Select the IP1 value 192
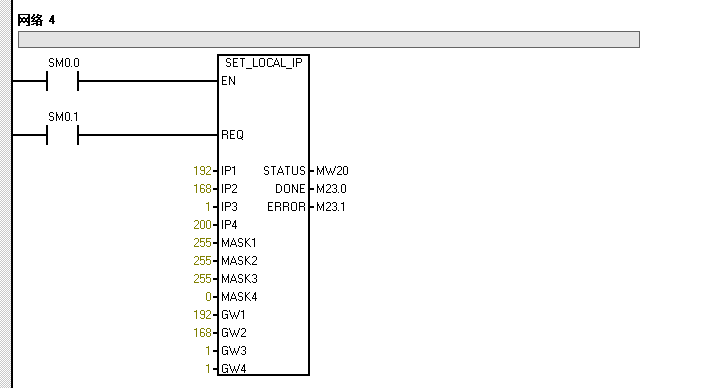This screenshot has width=712, height=388. (202, 171)
